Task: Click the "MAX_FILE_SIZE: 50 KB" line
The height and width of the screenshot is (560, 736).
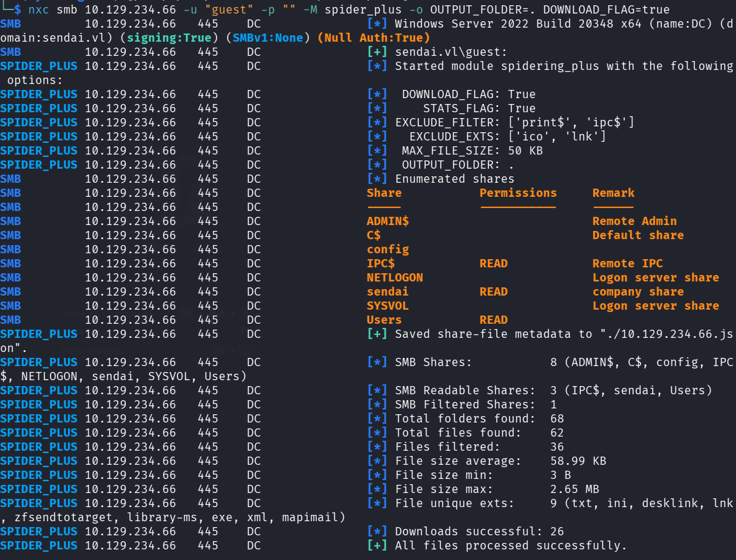Action: pos(473,150)
